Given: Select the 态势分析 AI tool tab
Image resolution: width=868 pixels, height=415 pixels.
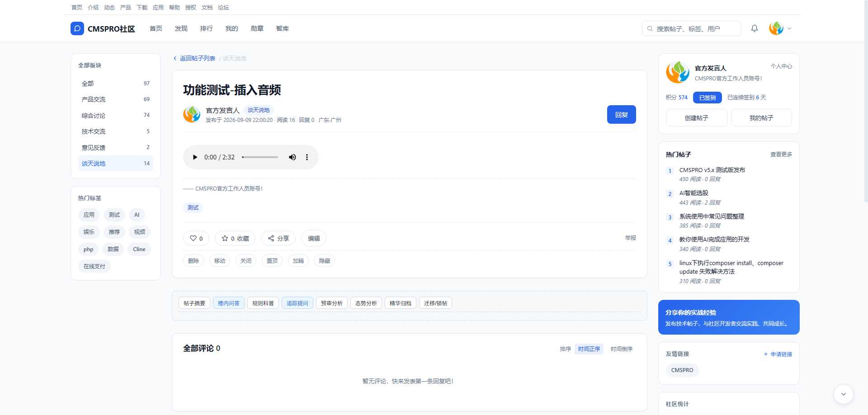Looking at the screenshot, I should coord(366,303).
